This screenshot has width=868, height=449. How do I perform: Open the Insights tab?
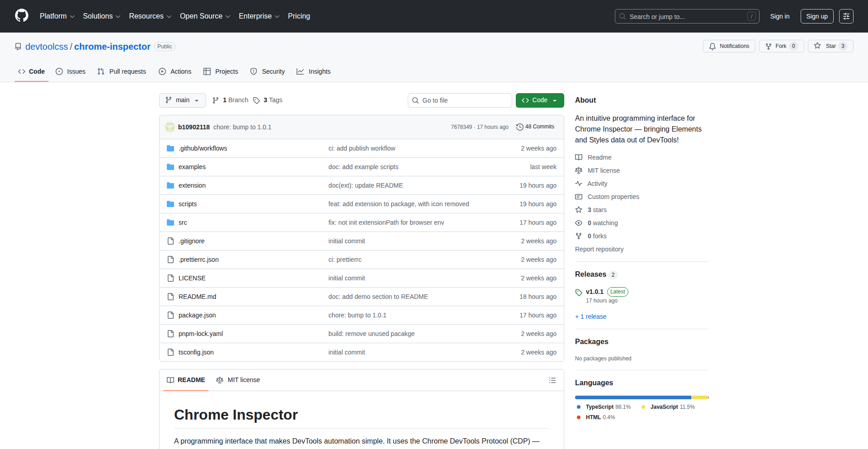click(x=314, y=71)
